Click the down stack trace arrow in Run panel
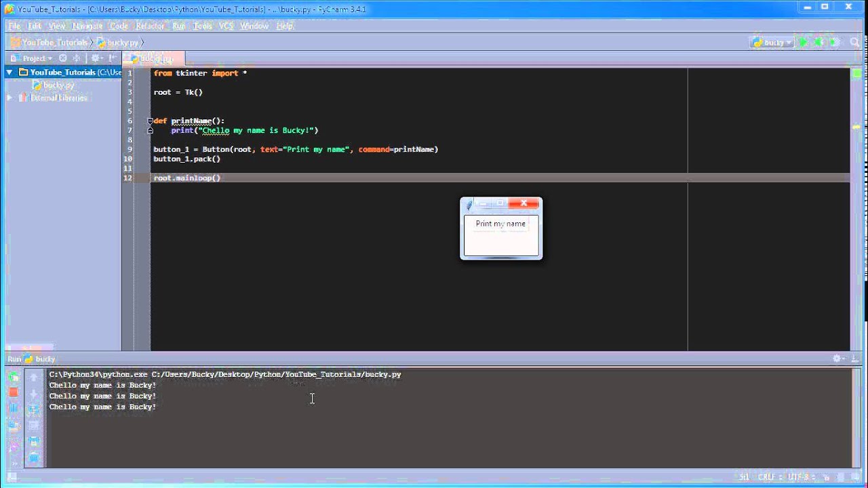This screenshot has width=868, height=488. pos(34,394)
